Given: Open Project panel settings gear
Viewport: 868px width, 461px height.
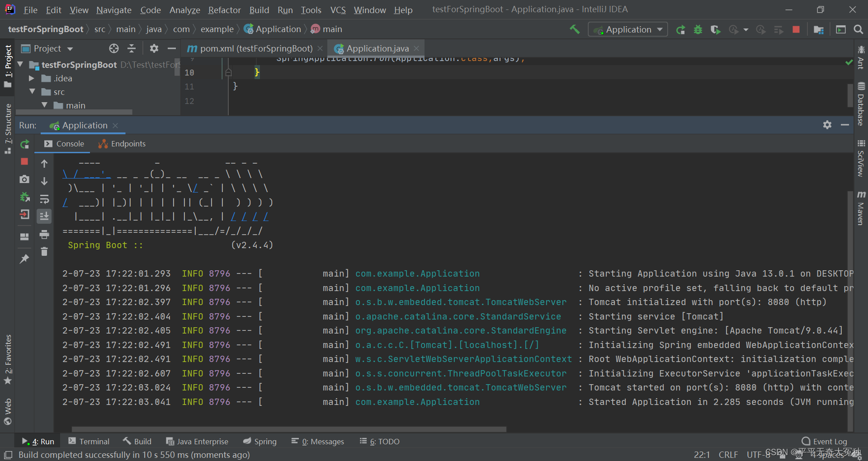Looking at the screenshot, I should [154, 48].
